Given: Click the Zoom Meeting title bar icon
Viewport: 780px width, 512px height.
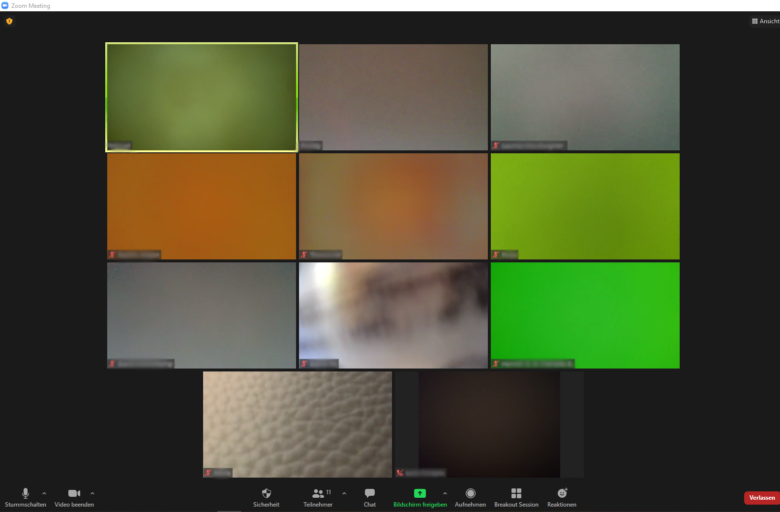Looking at the screenshot, I should [5, 5].
